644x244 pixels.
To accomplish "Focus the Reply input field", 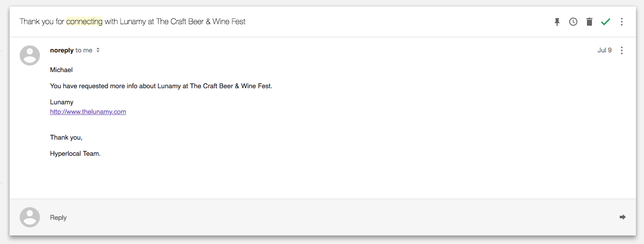I will pos(323,217).
